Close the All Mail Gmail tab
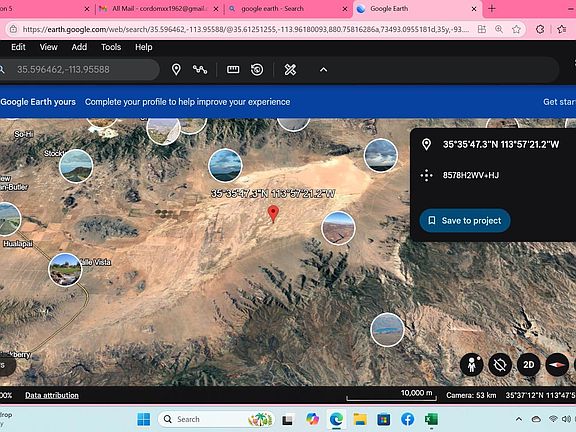Viewport: 576px width, 432px height. pos(216,9)
